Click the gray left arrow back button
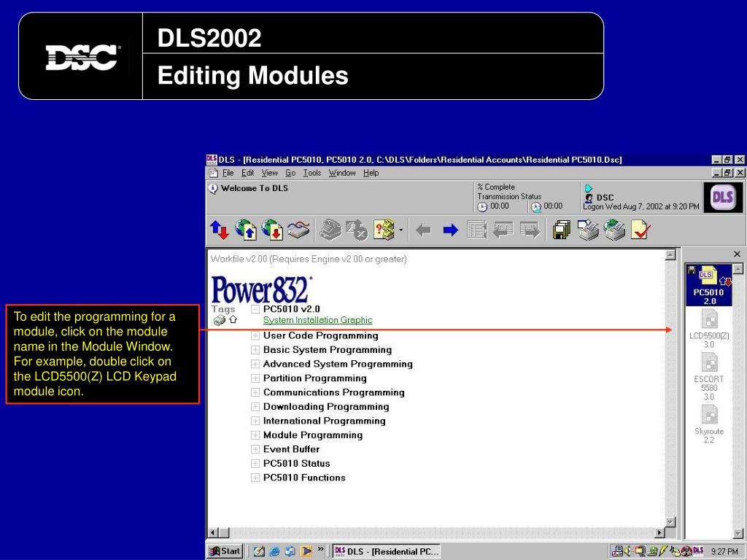The image size is (747, 560). click(x=423, y=230)
